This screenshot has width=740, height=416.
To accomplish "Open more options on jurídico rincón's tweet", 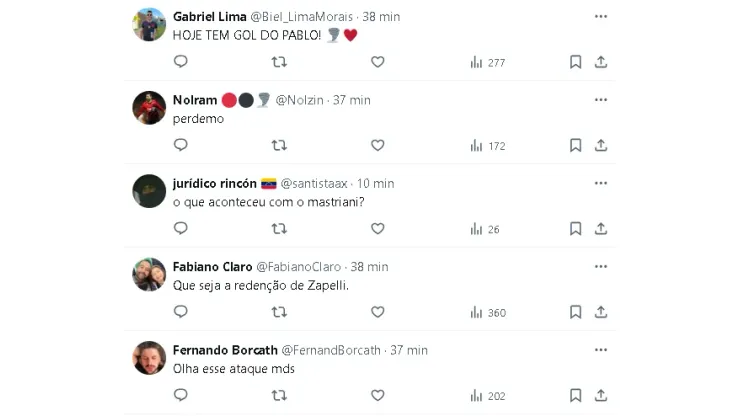I will point(600,184).
